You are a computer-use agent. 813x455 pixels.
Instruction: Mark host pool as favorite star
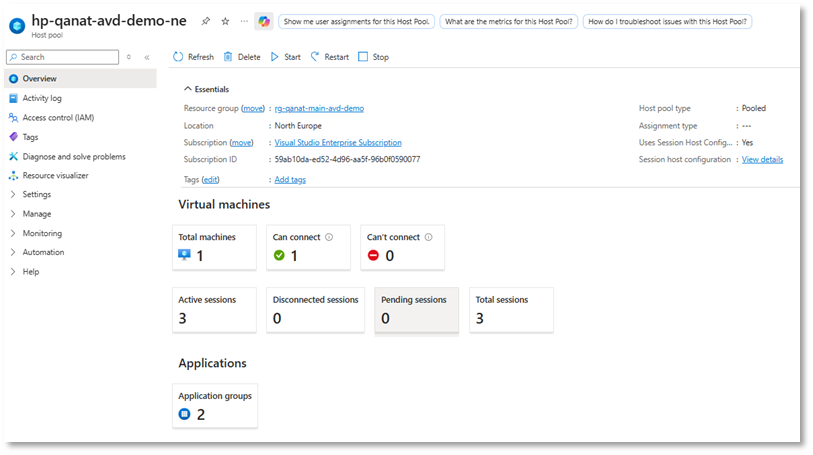click(x=225, y=21)
